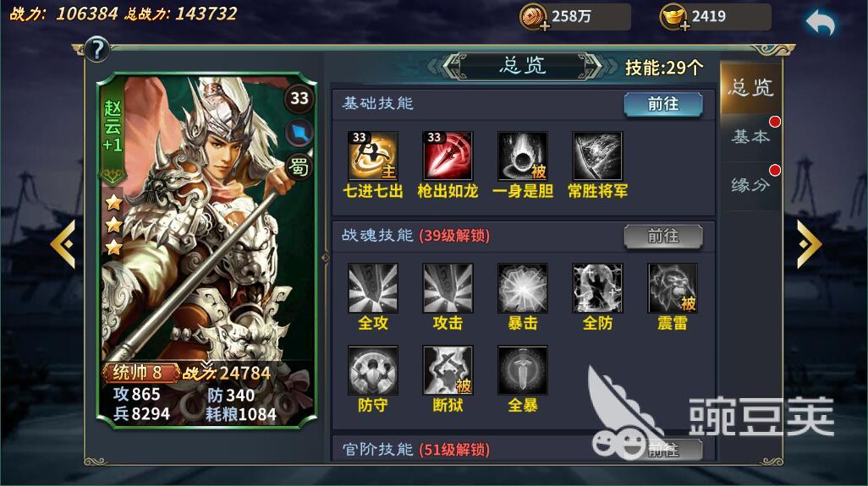Click 前往 button for 基础技能
This screenshot has height=486, width=868.
[663, 104]
